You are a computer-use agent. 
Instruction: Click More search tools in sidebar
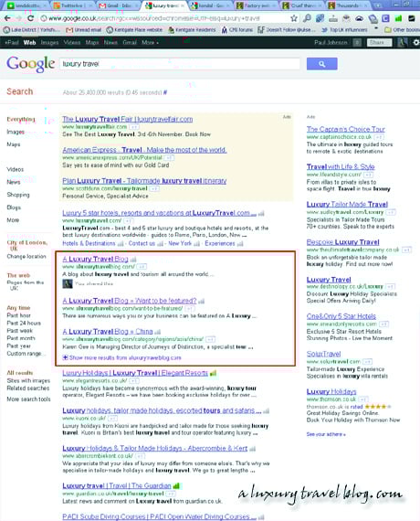(28, 399)
